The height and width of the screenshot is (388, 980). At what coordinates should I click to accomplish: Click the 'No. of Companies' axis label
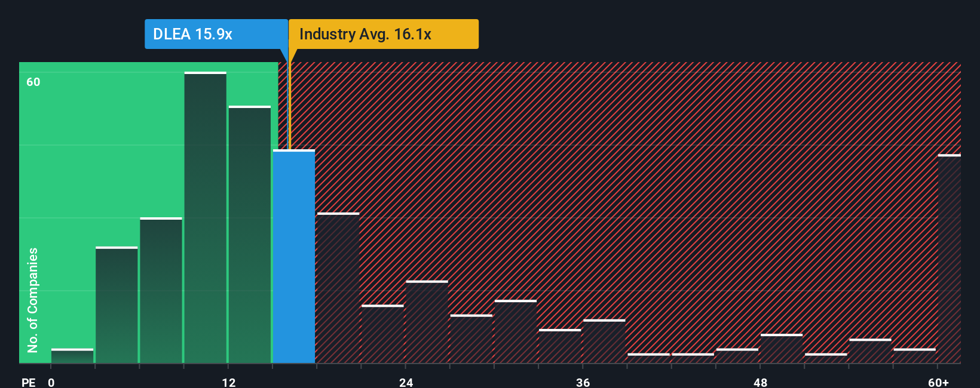pyautogui.click(x=33, y=300)
